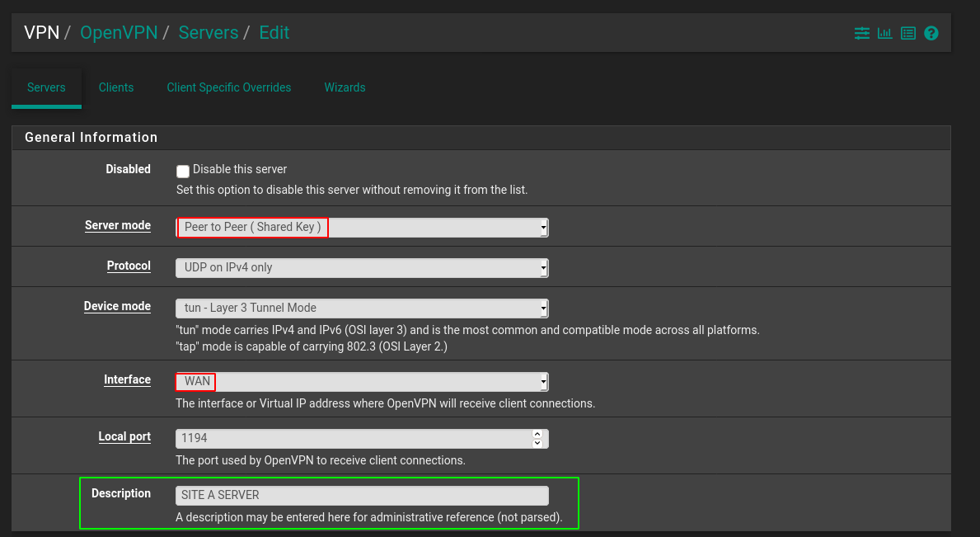980x537 pixels.
Task: Click the Description label
Action: 120,493
